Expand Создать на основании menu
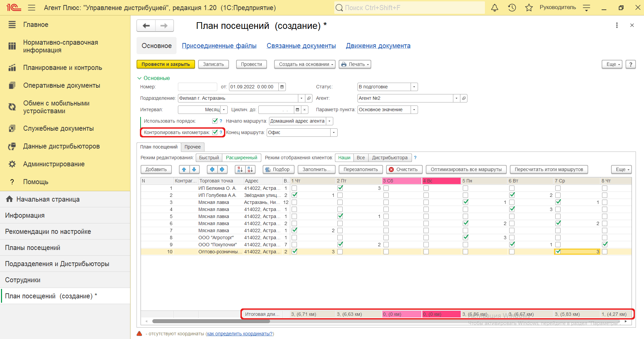The width and height of the screenshot is (644, 339). coord(305,64)
